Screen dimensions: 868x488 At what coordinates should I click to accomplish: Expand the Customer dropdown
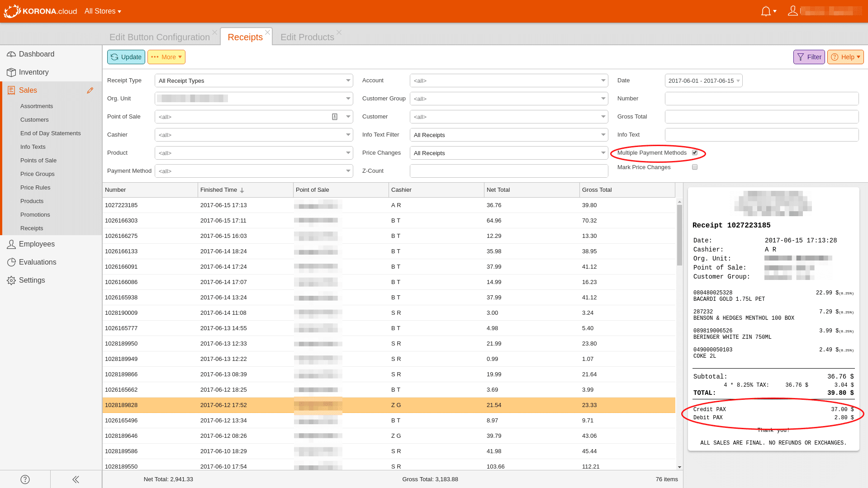pyautogui.click(x=603, y=117)
